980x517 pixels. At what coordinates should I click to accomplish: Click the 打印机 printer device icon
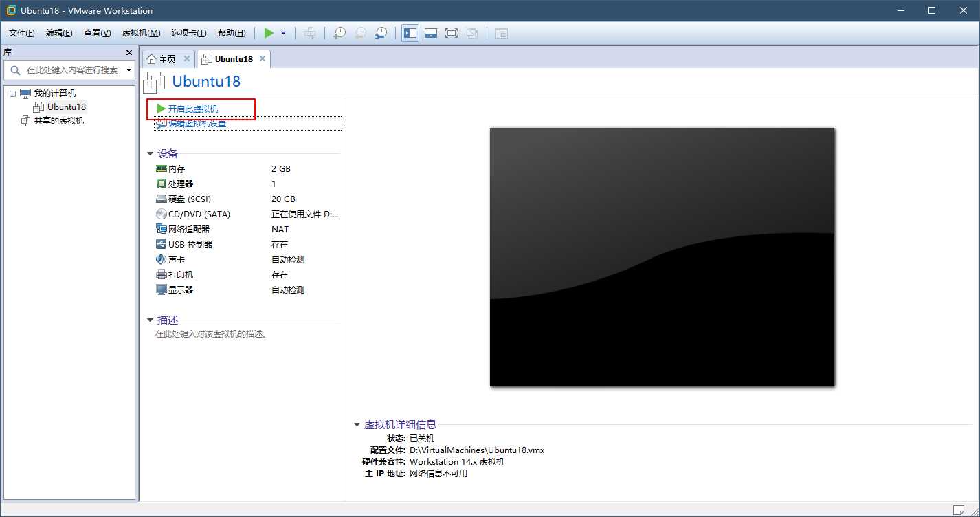point(162,274)
